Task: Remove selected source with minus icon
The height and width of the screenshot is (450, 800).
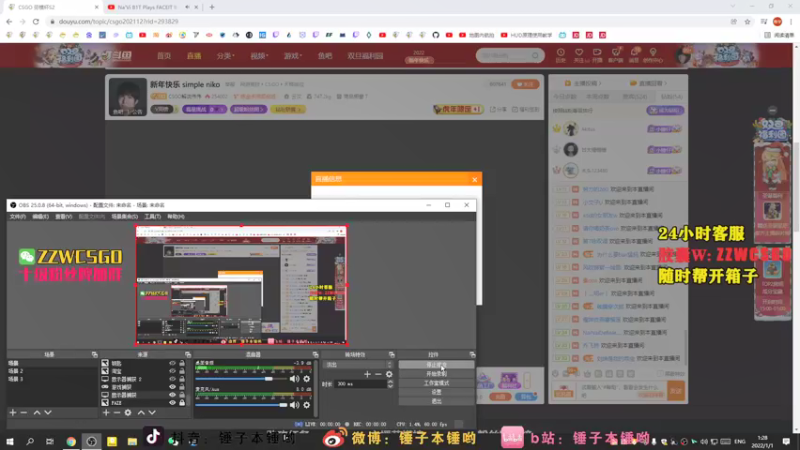Action: coord(117,412)
